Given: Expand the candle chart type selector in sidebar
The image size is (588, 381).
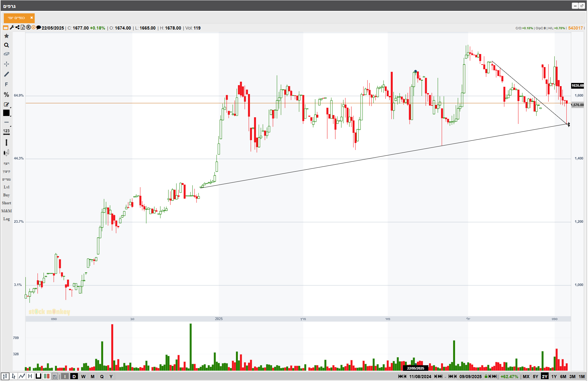Looking at the screenshot, I should coord(6,153).
